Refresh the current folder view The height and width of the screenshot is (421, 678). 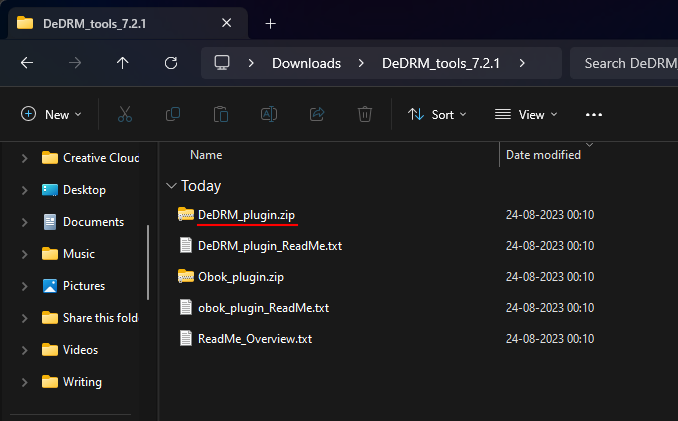coord(171,63)
